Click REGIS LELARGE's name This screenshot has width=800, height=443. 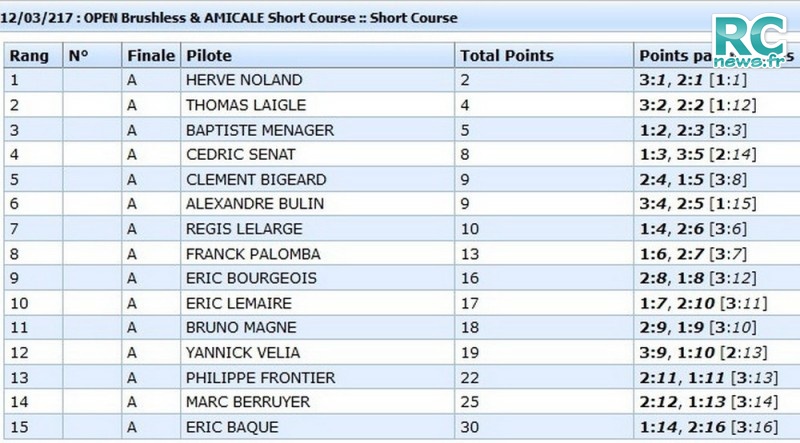click(x=244, y=229)
